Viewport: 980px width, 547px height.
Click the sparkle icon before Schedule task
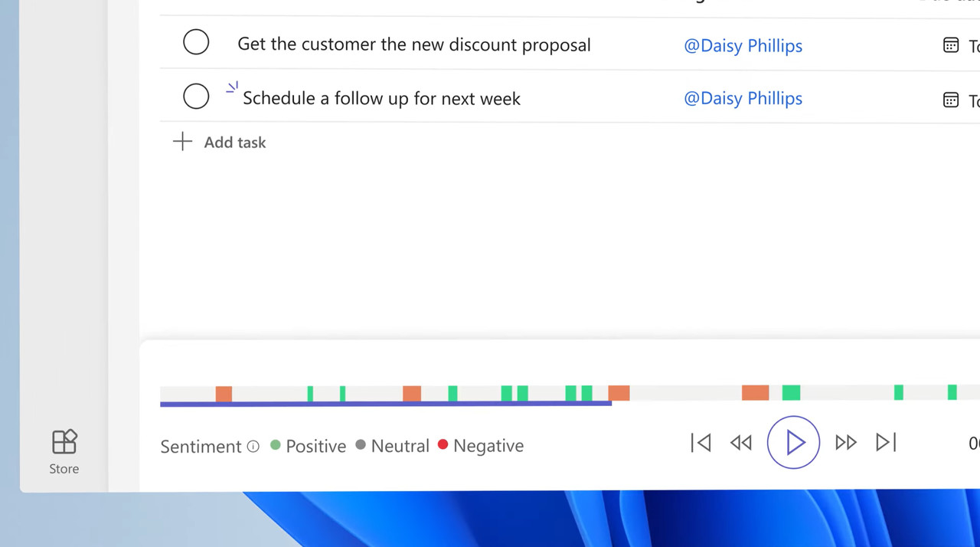tap(232, 88)
